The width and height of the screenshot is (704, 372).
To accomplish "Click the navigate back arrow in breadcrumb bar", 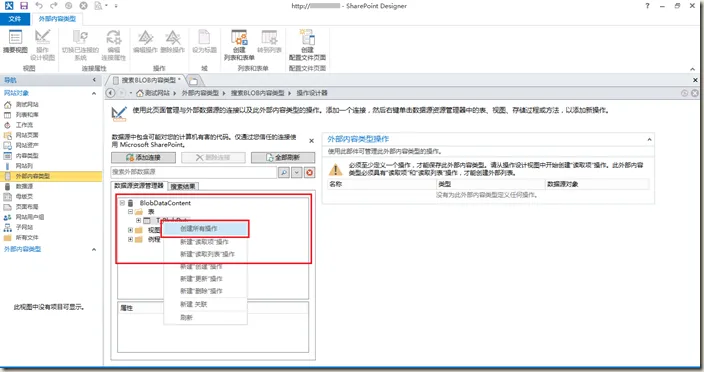I will [x=110, y=93].
